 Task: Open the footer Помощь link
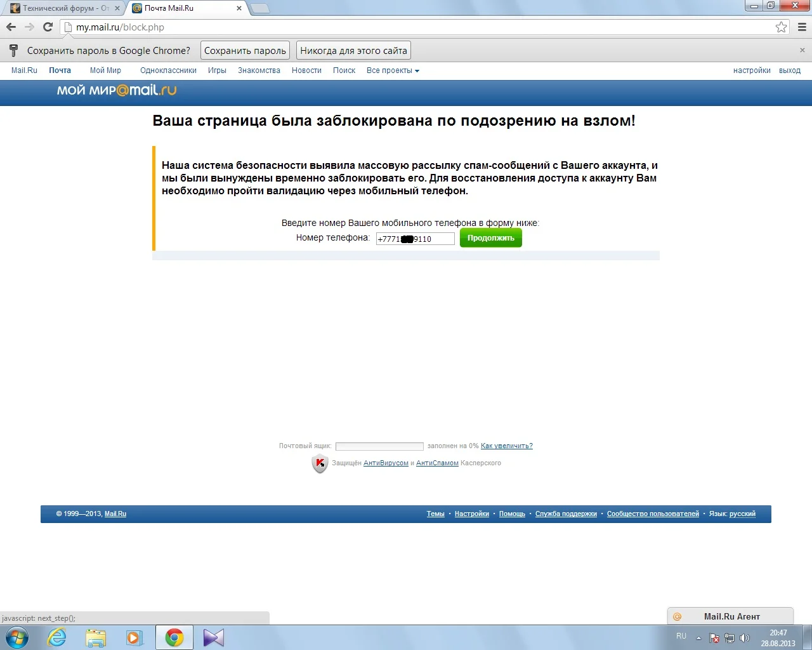[x=512, y=514]
